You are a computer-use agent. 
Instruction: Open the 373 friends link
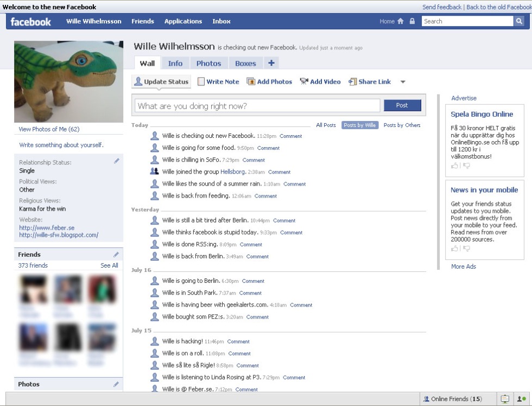tap(33, 265)
